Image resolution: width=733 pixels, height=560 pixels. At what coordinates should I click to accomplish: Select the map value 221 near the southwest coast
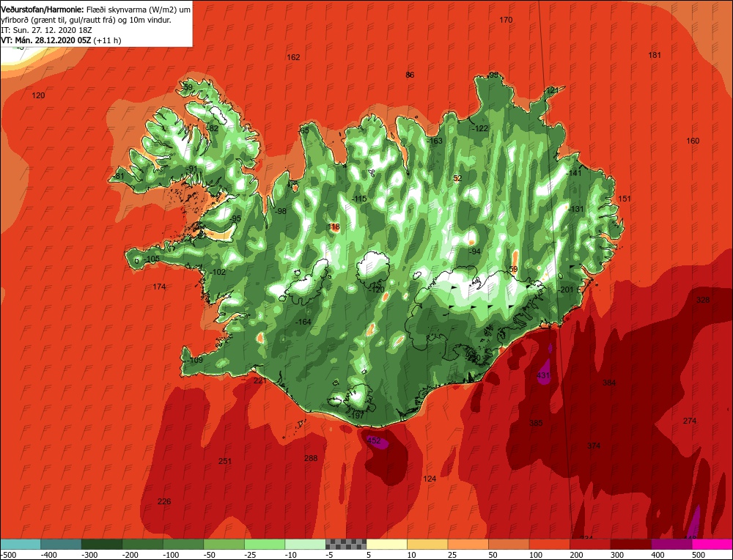(x=259, y=380)
